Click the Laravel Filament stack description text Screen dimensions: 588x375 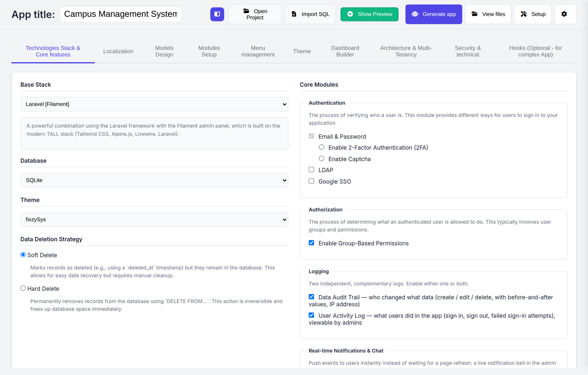point(153,130)
